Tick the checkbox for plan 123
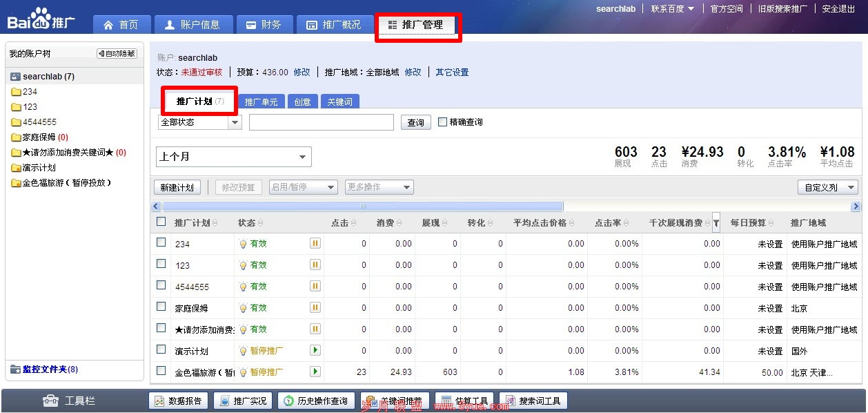The height and width of the screenshot is (413, 868). [x=161, y=264]
